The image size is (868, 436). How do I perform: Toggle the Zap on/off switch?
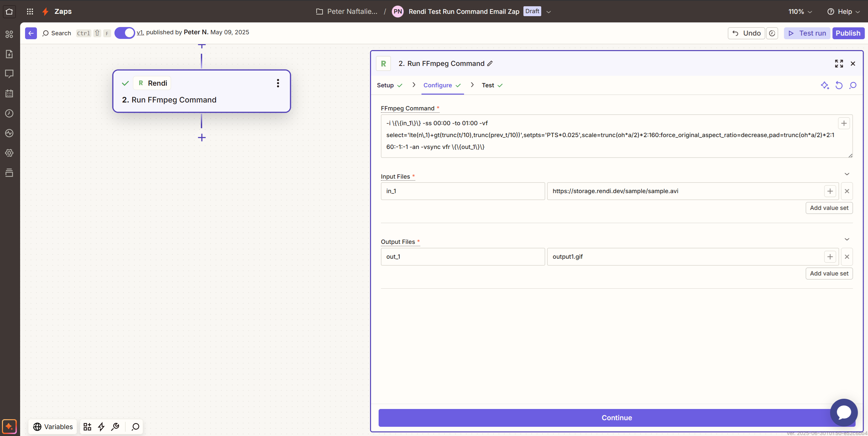tap(125, 33)
